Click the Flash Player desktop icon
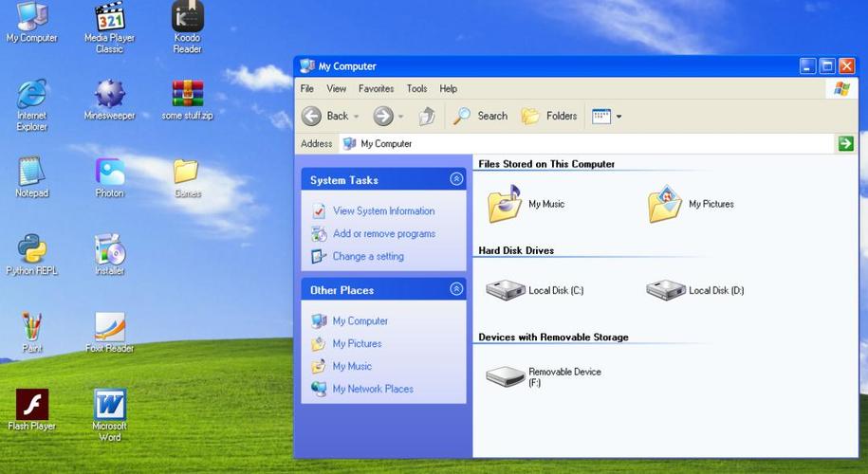Screen dimensions: 868x474 coord(31,405)
